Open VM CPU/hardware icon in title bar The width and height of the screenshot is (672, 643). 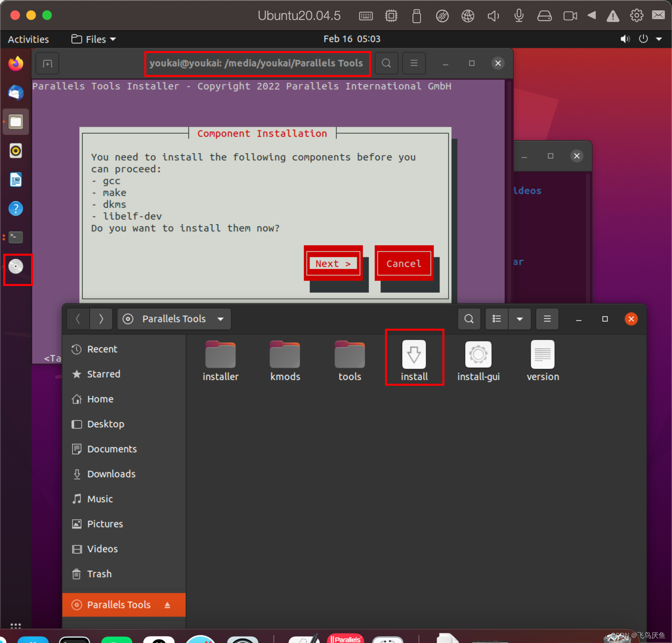click(x=391, y=16)
